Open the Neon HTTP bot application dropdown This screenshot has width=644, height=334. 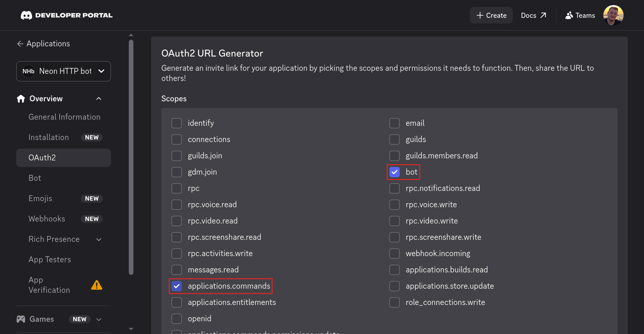click(x=64, y=71)
